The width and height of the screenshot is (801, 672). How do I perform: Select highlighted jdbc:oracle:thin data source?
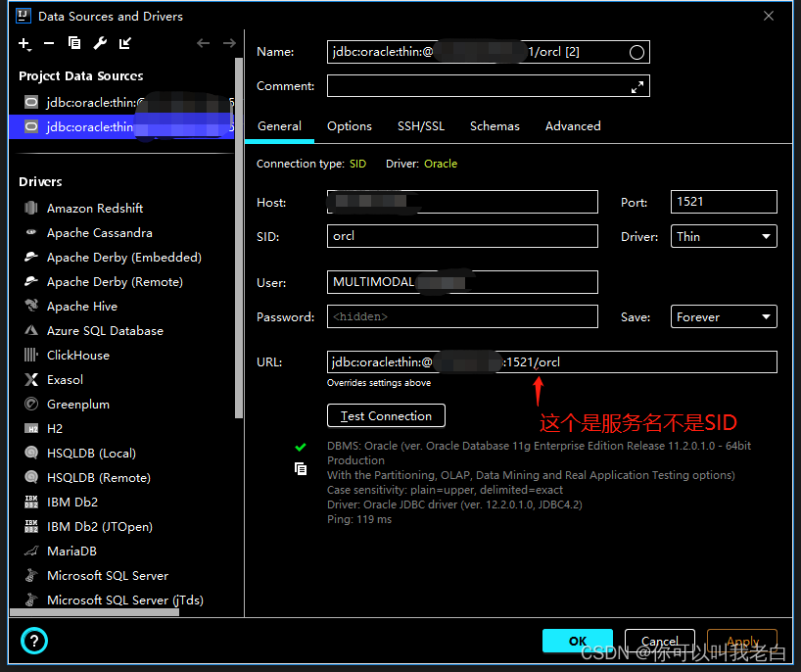(x=121, y=126)
